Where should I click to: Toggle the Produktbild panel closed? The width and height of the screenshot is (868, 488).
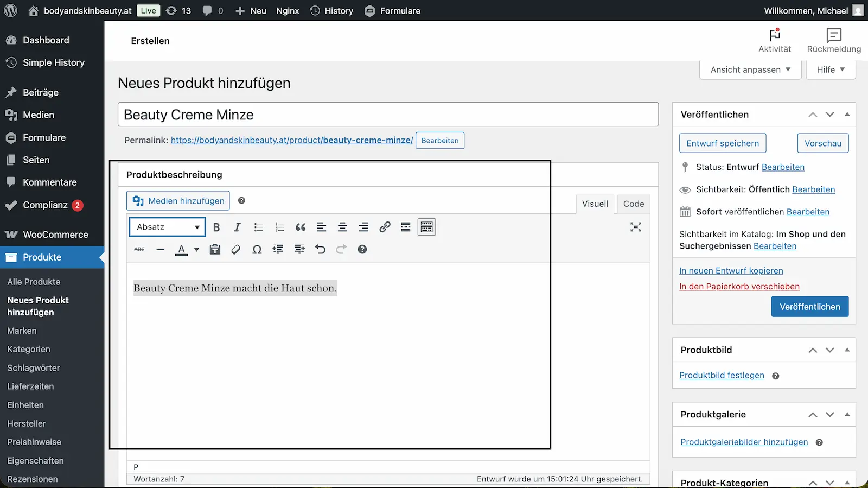point(847,350)
